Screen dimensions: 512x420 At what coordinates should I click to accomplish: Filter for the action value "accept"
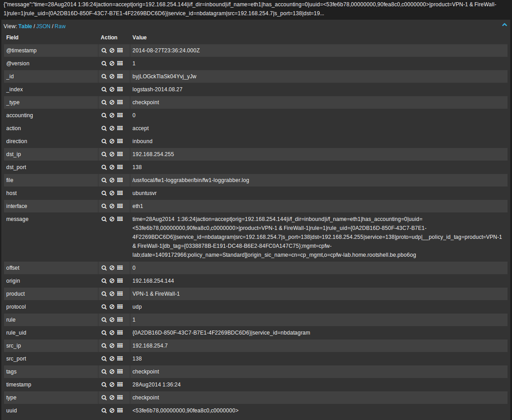[104, 128]
